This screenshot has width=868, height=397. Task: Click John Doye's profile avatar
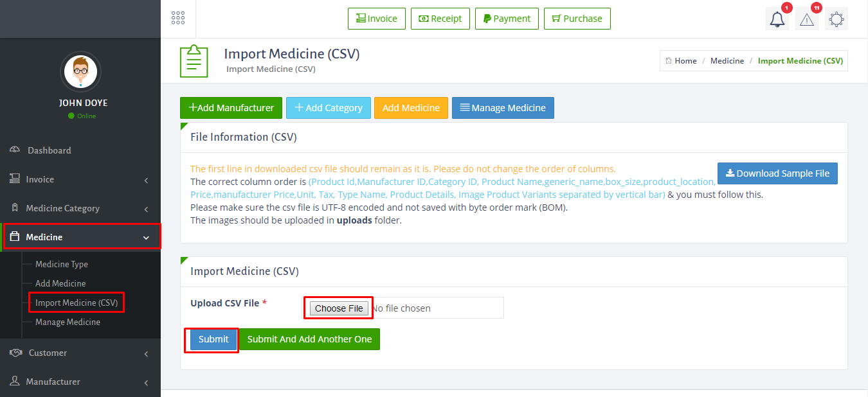coord(80,71)
